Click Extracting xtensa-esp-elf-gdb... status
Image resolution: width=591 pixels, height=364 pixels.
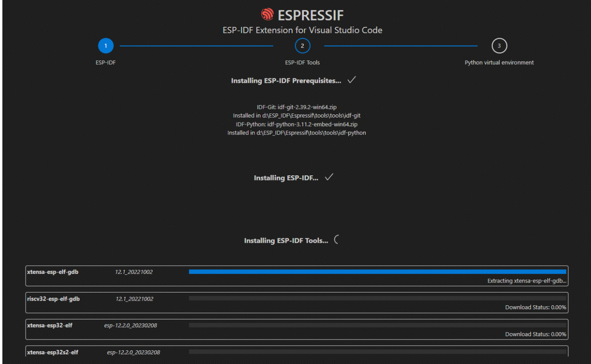click(x=527, y=281)
